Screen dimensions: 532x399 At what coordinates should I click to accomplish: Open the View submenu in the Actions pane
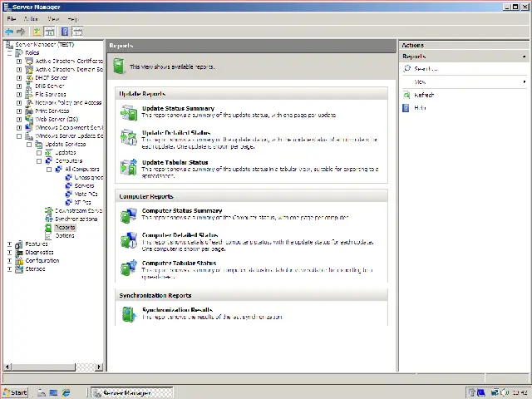pyautogui.click(x=464, y=81)
